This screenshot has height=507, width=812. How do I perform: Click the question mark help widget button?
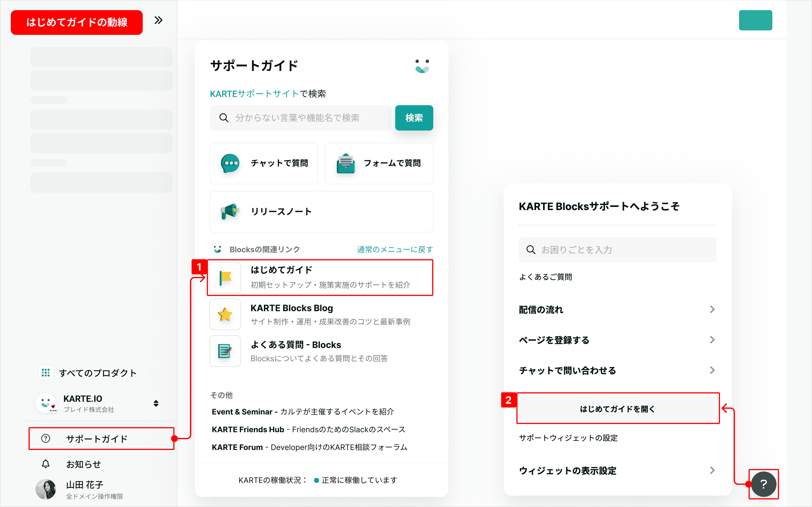coord(763,484)
